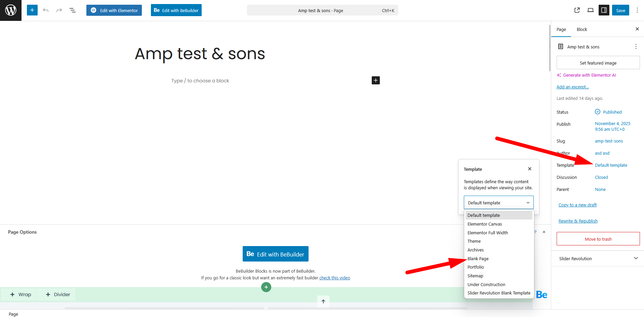This screenshot has width=644, height=317.
Task: Expand the Slider Revolution panel
Action: click(x=636, y=259)
